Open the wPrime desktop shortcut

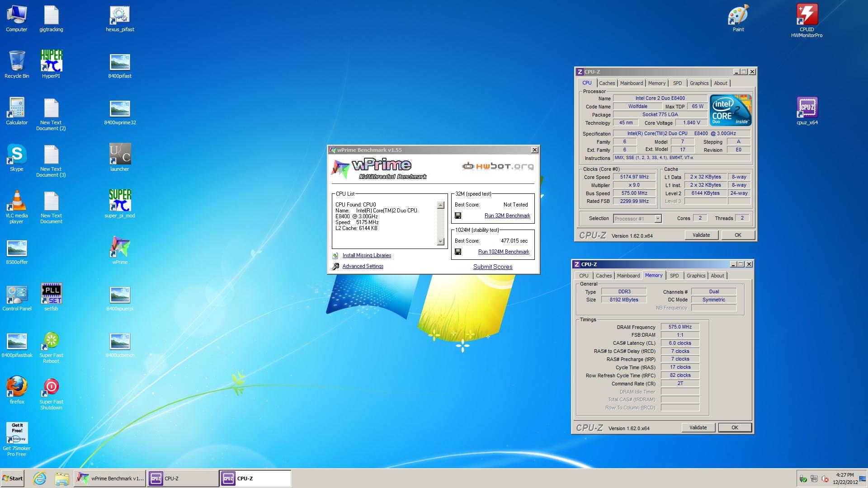(x=120, y=251)
